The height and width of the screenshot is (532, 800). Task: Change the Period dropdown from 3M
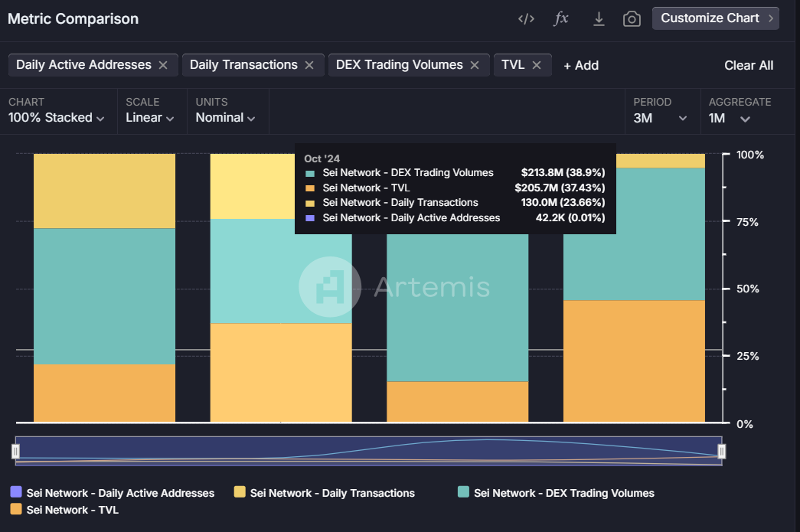660,119
